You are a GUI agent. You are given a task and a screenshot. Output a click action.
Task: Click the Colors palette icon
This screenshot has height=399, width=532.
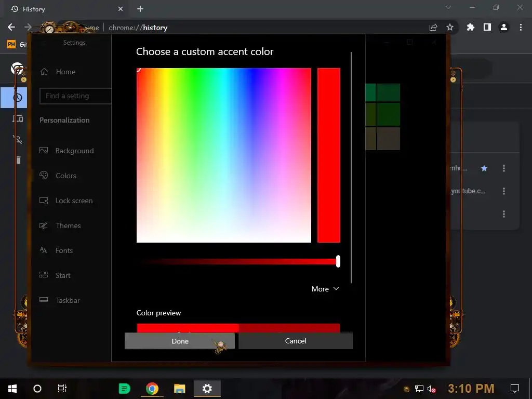pyautogui.click(x=44, y=175)
